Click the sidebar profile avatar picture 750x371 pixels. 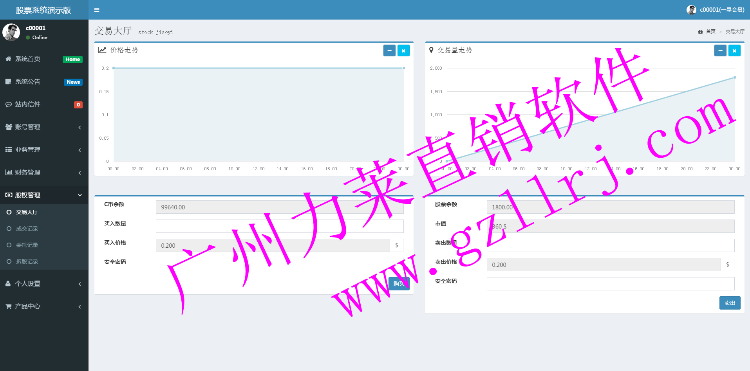pyautogui.click(x=11, y=32)
